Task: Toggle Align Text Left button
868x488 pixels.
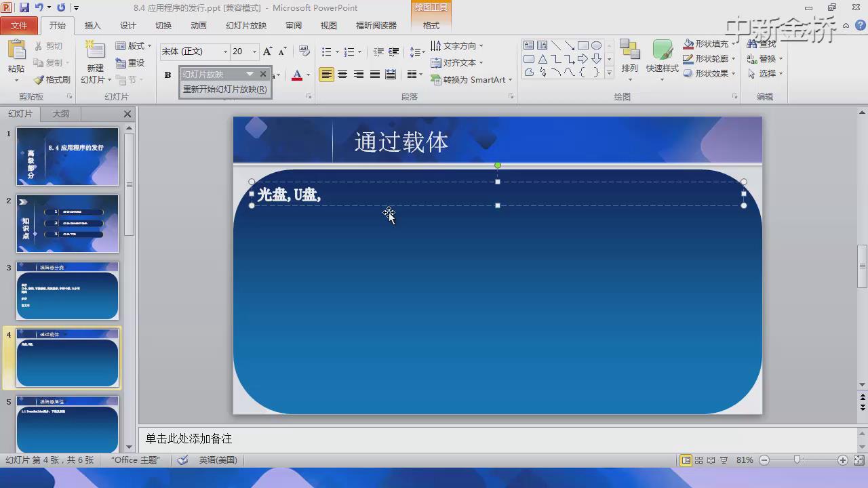Action: pyautogui.click(x=327, y=75)
